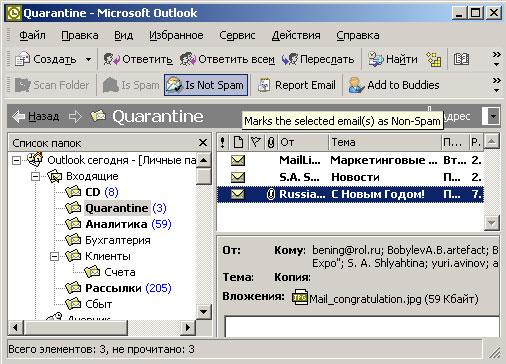
Task: Select the Quarantine folder in tree
Action: click(117, 208)
